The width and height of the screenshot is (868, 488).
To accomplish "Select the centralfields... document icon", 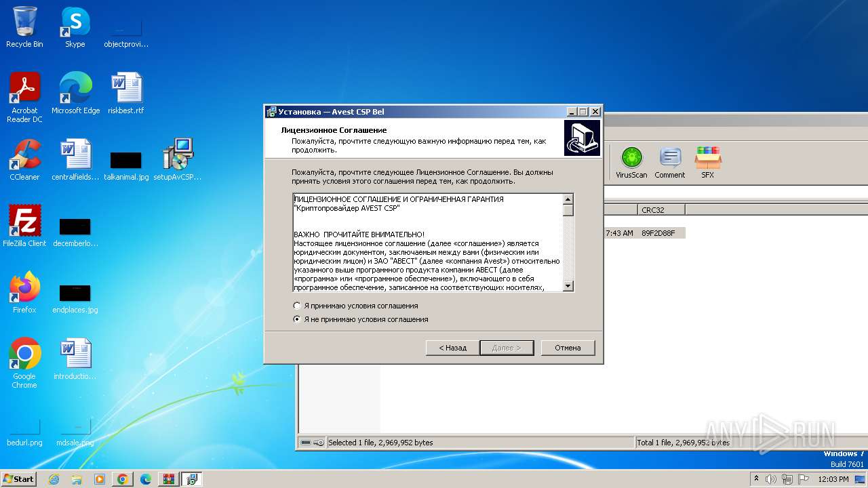I will click(75, 160).
